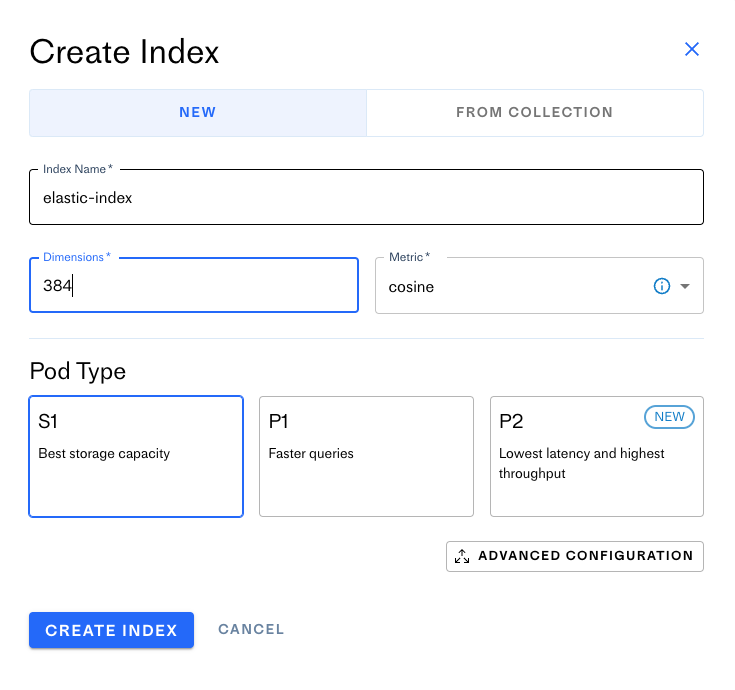Switch to the FROM COLLECTION tab
This screenshot has height=690, width=735.
tap(534, 113)
